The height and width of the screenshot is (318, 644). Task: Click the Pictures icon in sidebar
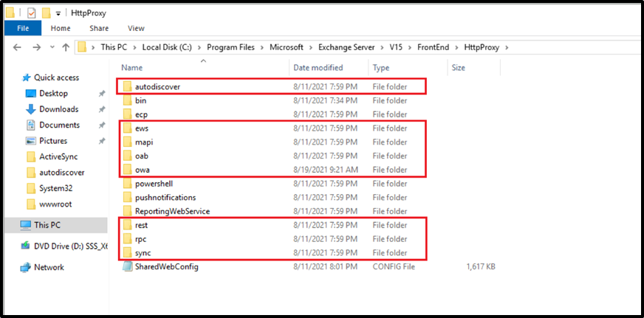coord(31,141)
